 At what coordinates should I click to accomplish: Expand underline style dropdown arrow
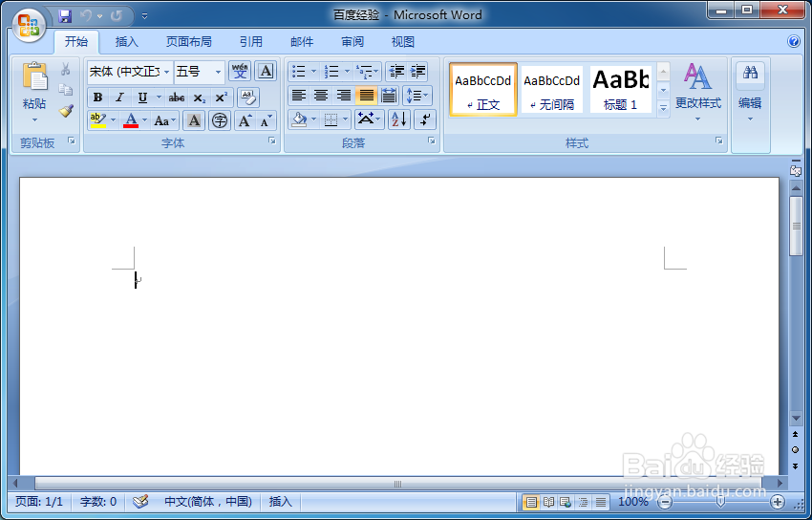159,97
